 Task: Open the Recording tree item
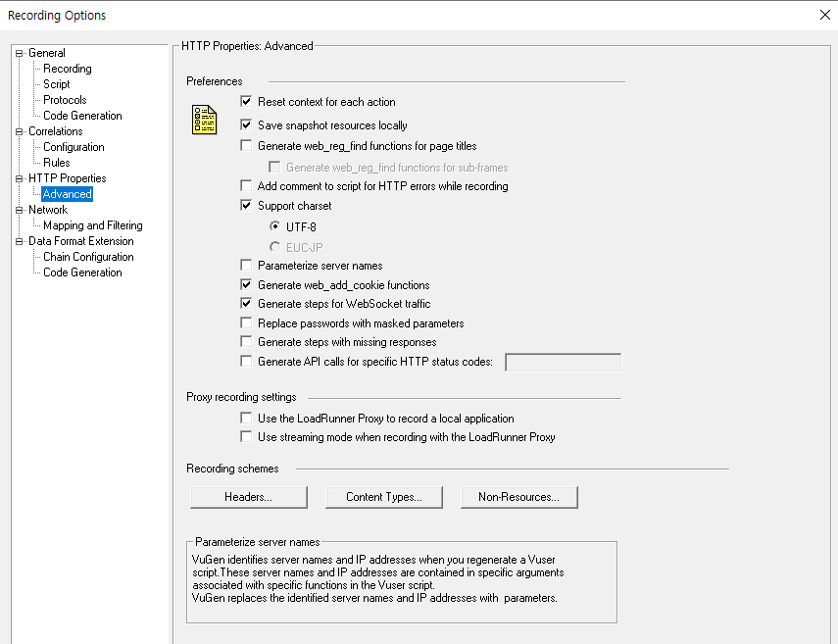click(x=68, y=69)
